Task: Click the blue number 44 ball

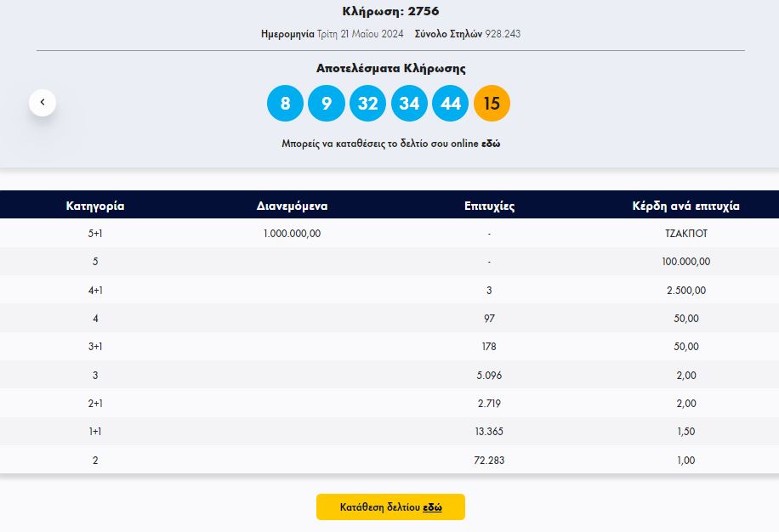Action: point(451,104)
